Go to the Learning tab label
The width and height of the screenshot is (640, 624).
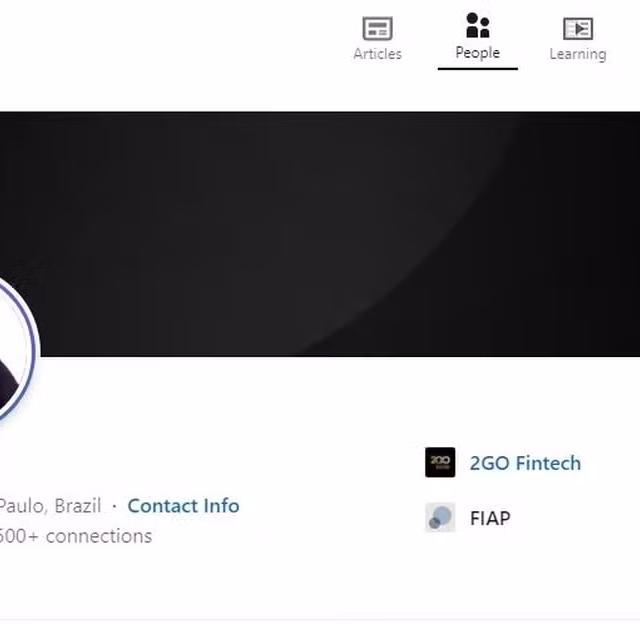point(578,54)
